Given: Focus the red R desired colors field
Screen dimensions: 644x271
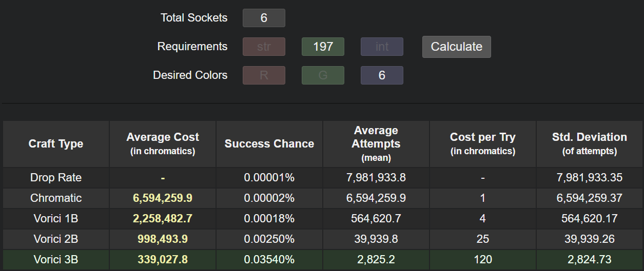Looking at the screenshot, I should (x=264, y=75).
